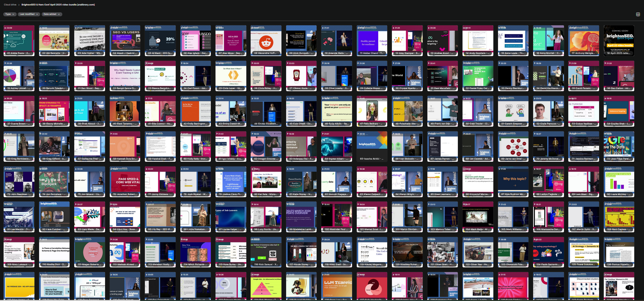The width and height of the screenshot is (644, 301).
Task: Open the Date added filter dropdown
Action: (51, 14)
